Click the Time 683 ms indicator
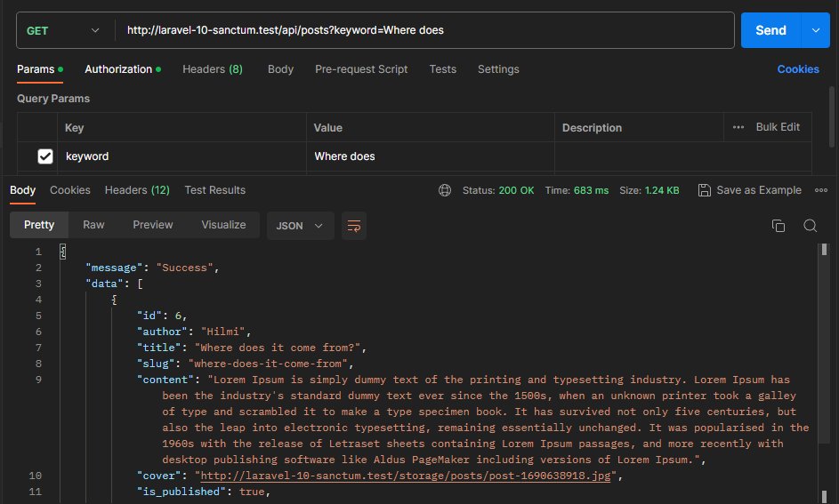This screenshot has height=504, width=839. [577, 190]
